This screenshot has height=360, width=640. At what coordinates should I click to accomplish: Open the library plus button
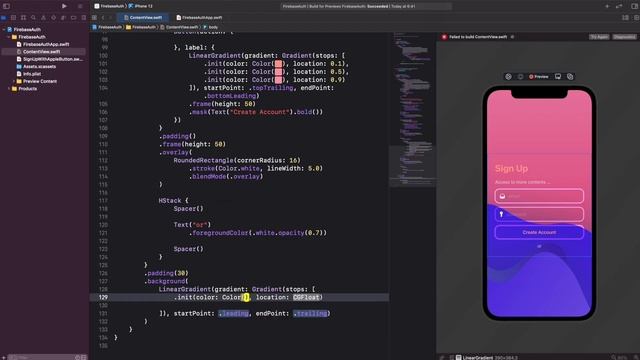[607, 6]
